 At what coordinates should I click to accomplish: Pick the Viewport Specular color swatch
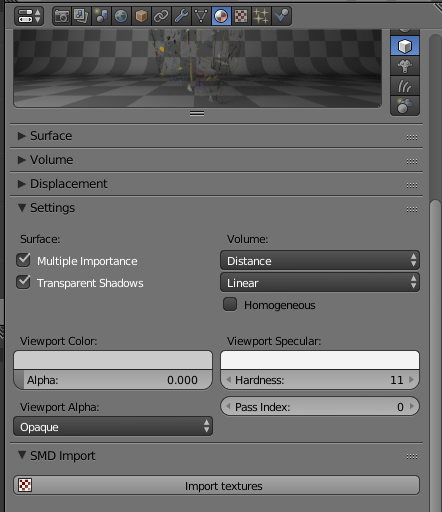(320, 360)
